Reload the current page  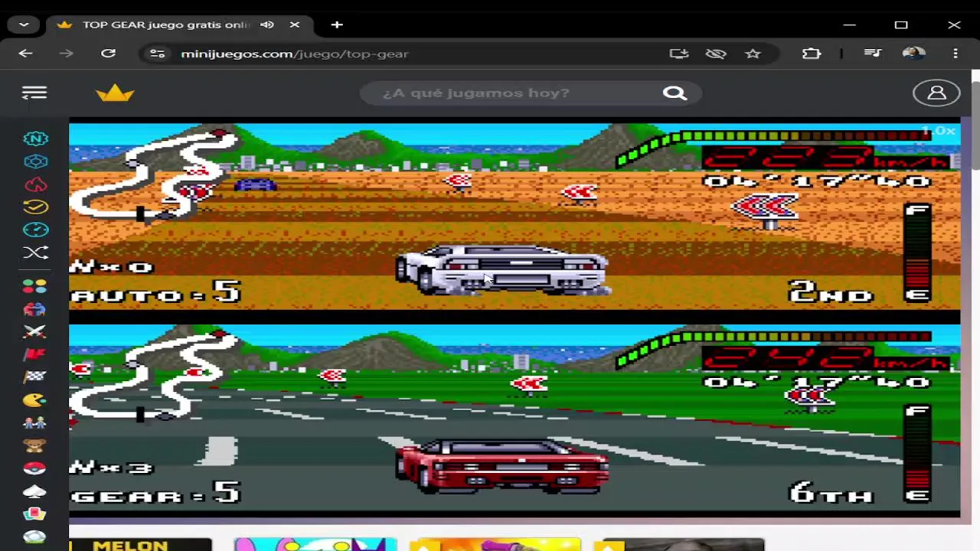tap(108, 54)
